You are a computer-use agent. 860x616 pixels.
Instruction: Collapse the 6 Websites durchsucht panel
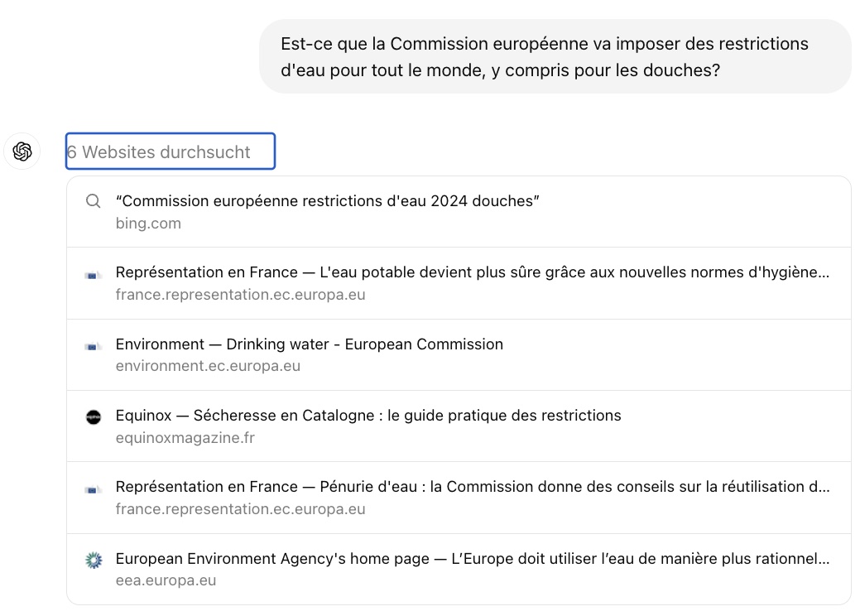(x=170, y=151)
